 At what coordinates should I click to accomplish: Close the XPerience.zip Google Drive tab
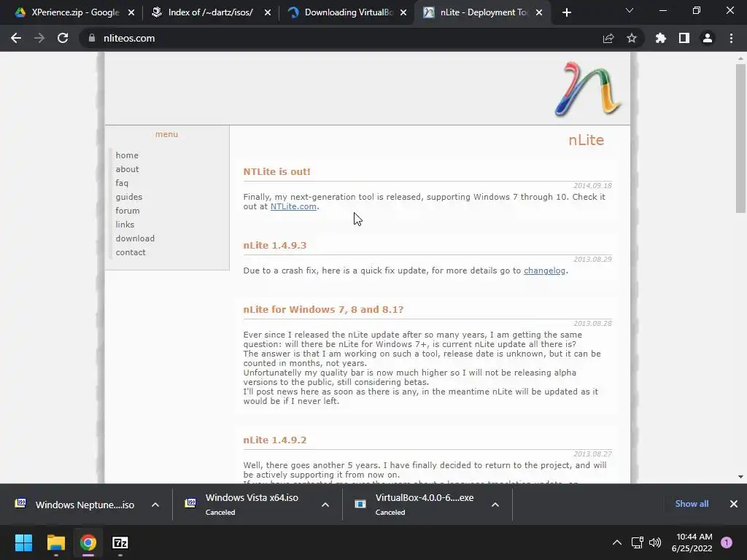pos(131,13)
